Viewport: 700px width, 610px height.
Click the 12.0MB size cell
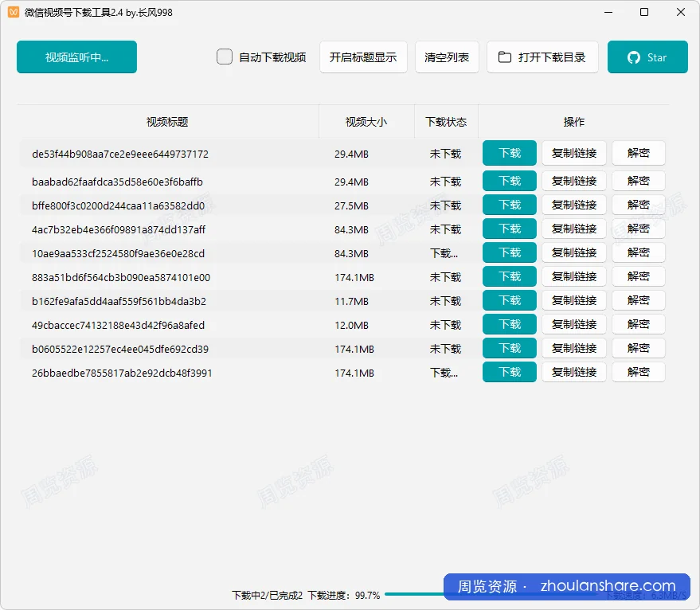[352, 325]
